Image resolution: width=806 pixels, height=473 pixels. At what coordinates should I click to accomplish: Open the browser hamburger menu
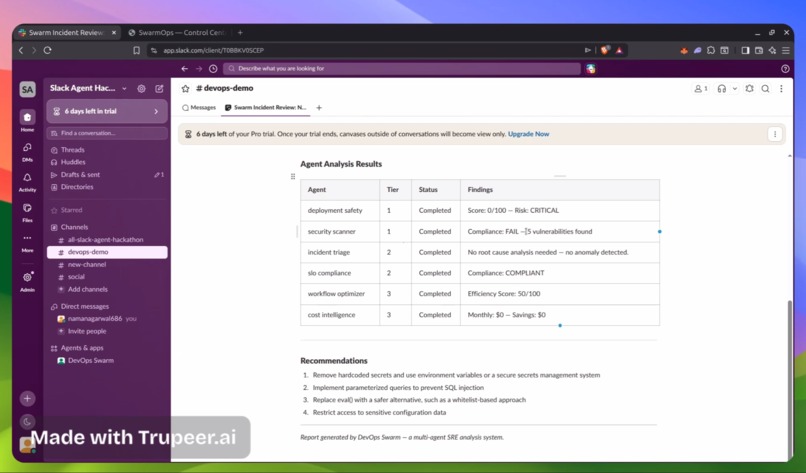pyautogui.click(x=785, y=50)
